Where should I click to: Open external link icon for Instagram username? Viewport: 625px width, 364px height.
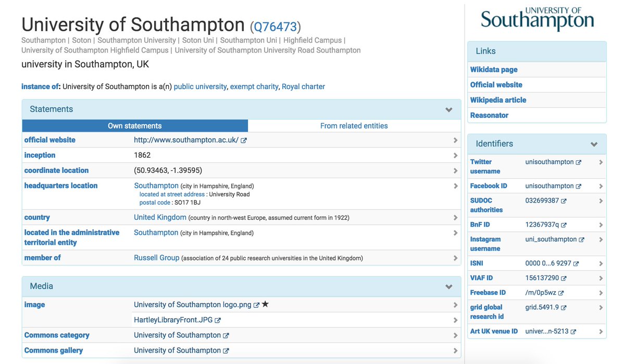582,240
